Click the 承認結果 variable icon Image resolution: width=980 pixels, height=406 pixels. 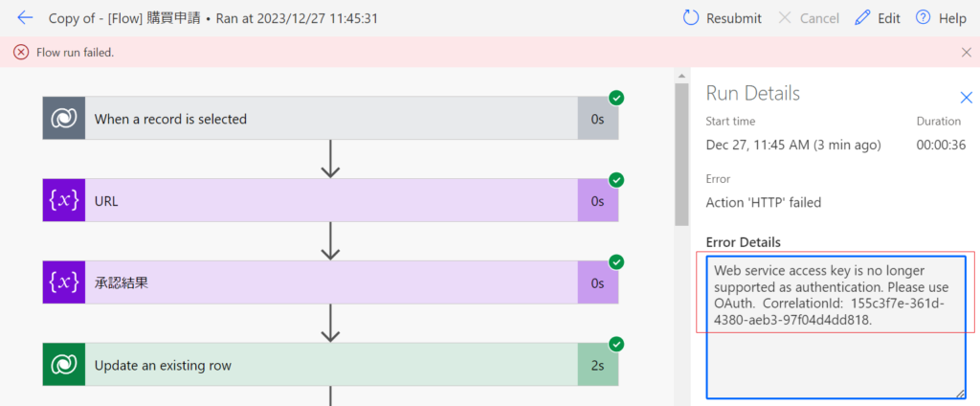pos(64,282)
